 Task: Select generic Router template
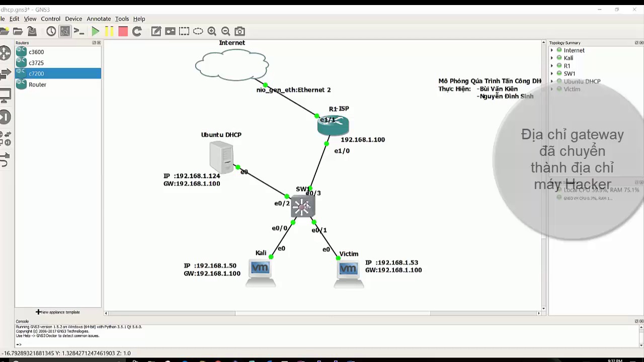(x=58, y=84)
